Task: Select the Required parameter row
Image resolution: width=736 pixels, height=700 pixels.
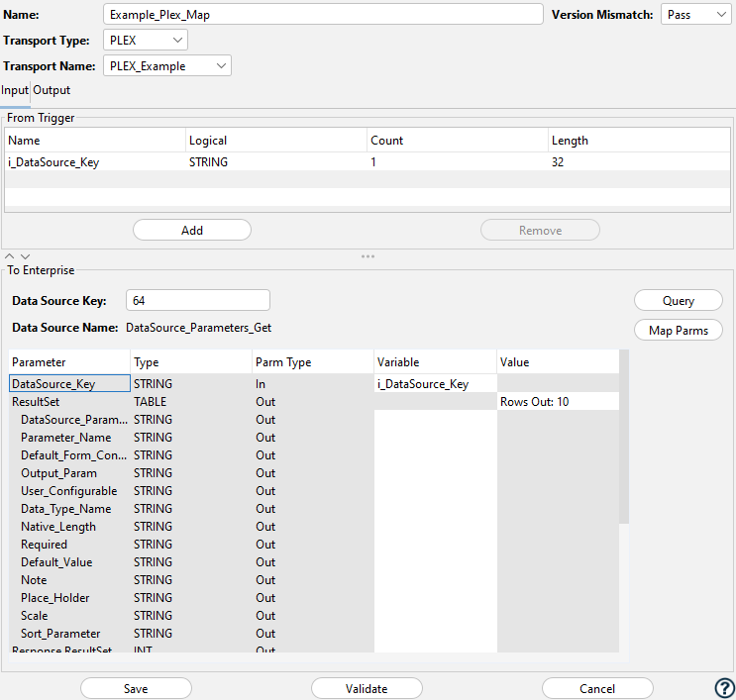Action: point(314,544)
